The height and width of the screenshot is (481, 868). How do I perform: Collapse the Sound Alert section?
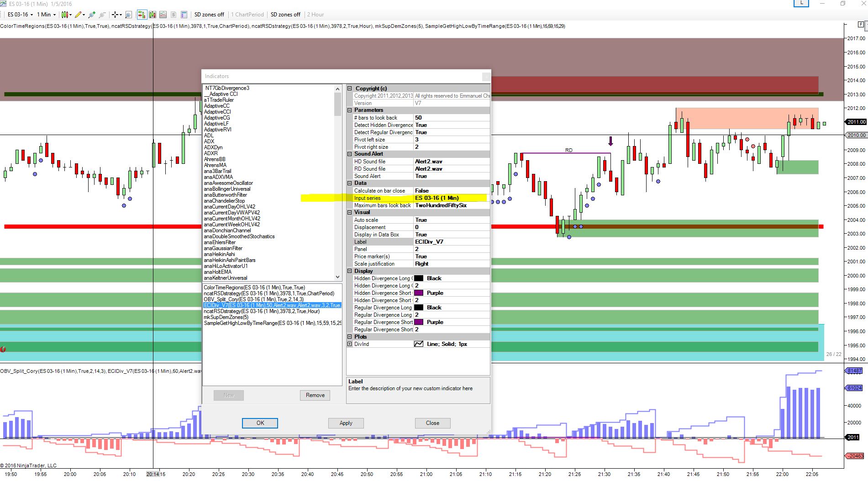click(x=350, y=154)
